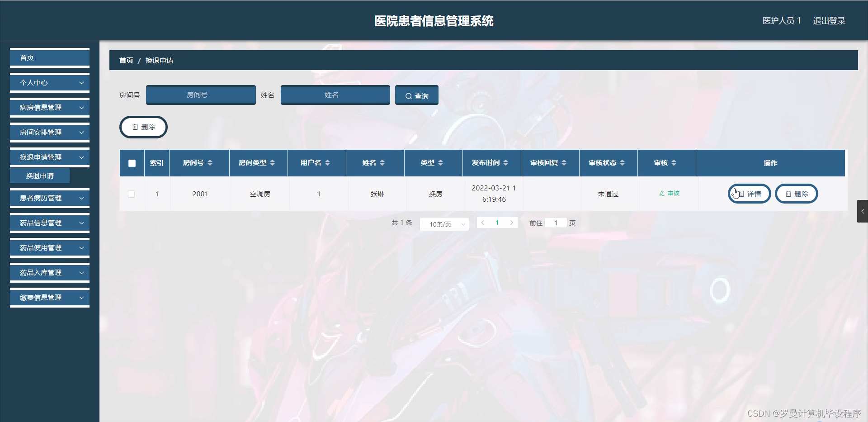Expand the 药品信息管理 sidebar section
The height and width of the screenshot is (422, 868).
pos(49,223)
